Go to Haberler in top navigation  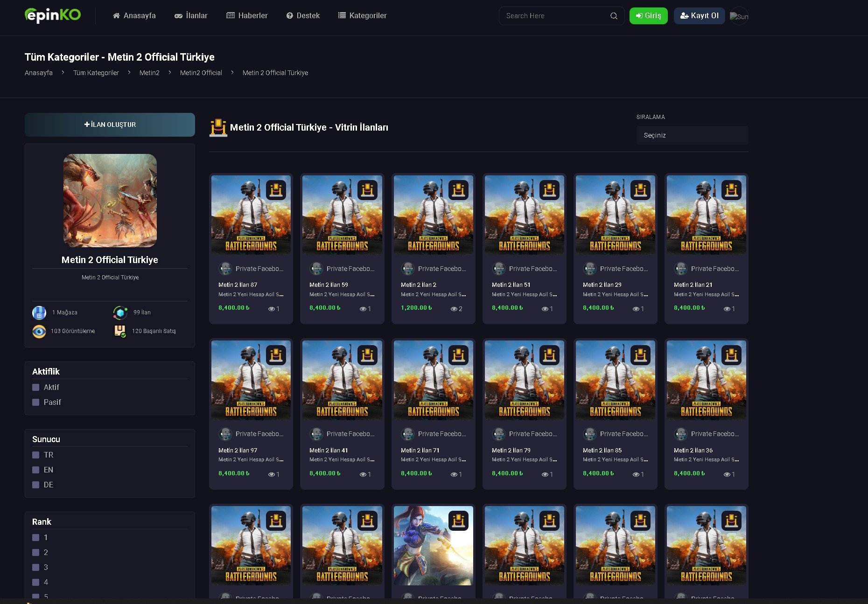pos(247,15)
